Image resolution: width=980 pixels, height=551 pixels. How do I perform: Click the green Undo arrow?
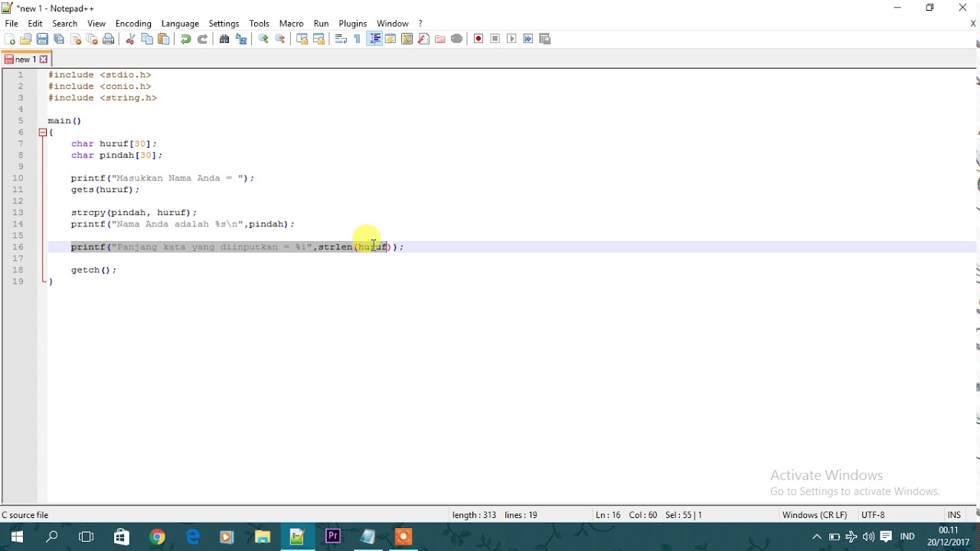pos(185,39)
